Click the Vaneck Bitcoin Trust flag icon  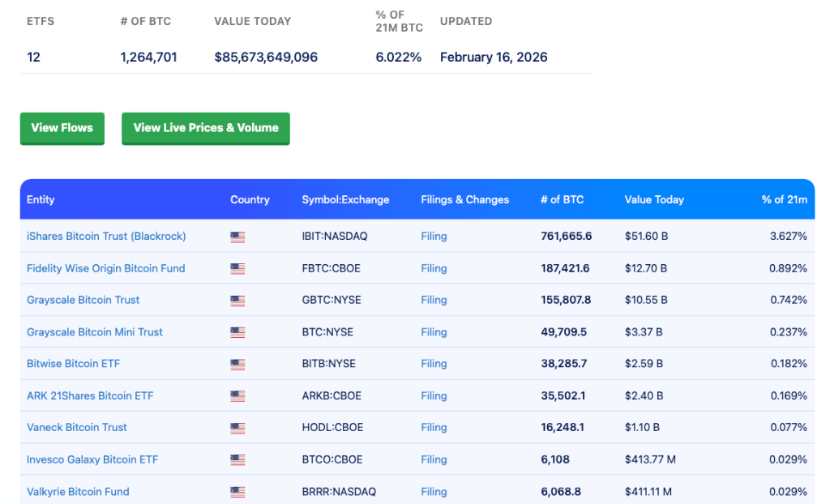(237, 428)
